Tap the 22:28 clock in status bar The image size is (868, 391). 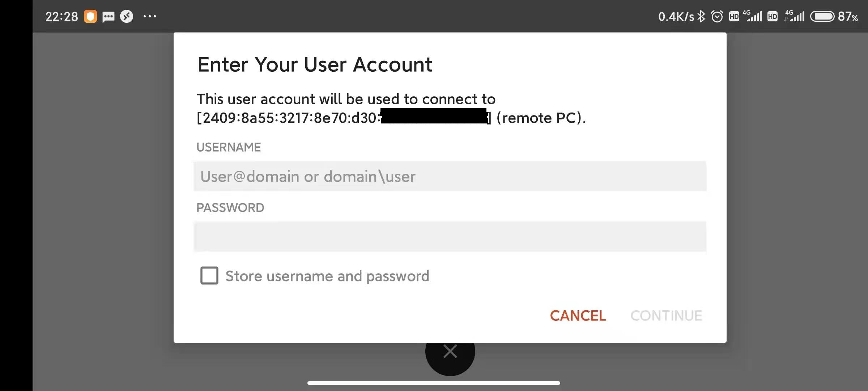pos(61,17)
